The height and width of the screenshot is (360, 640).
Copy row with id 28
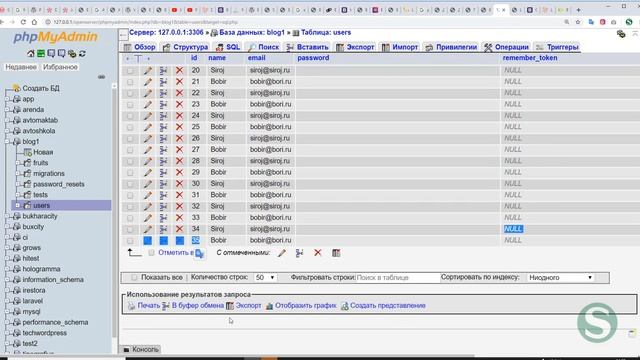163,161
